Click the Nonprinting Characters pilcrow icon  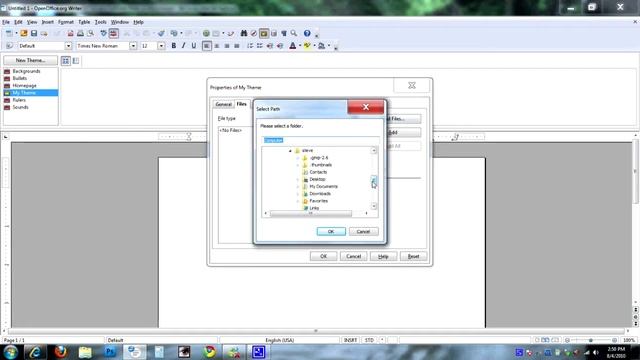(x=284, y=33)
